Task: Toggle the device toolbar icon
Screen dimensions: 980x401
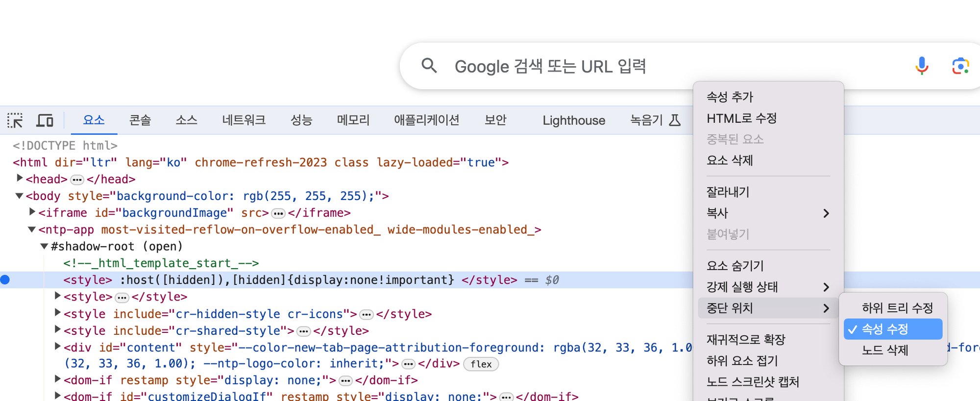Action: point(45,120)
